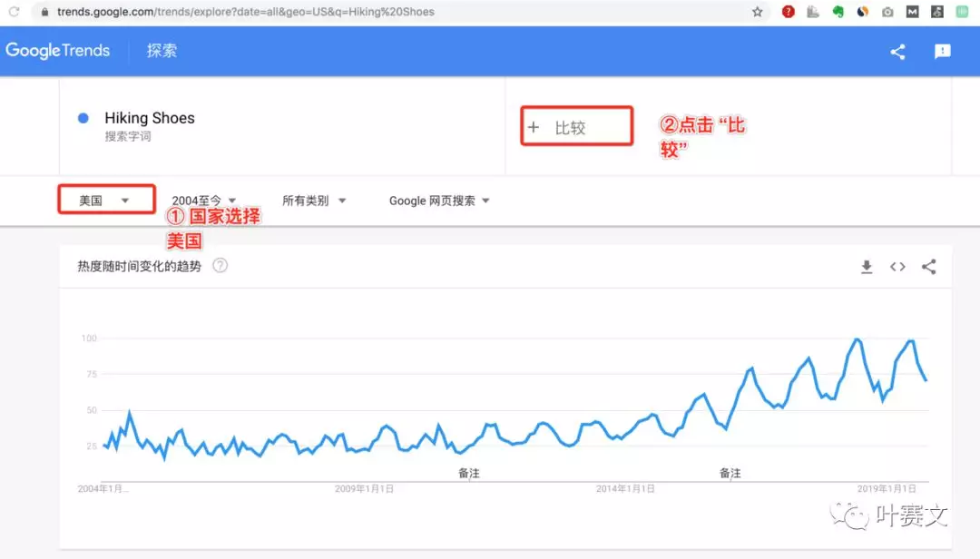Screen dimensions: 980x559
Task: Download the trend data as CSV
Action: point(867,266)
